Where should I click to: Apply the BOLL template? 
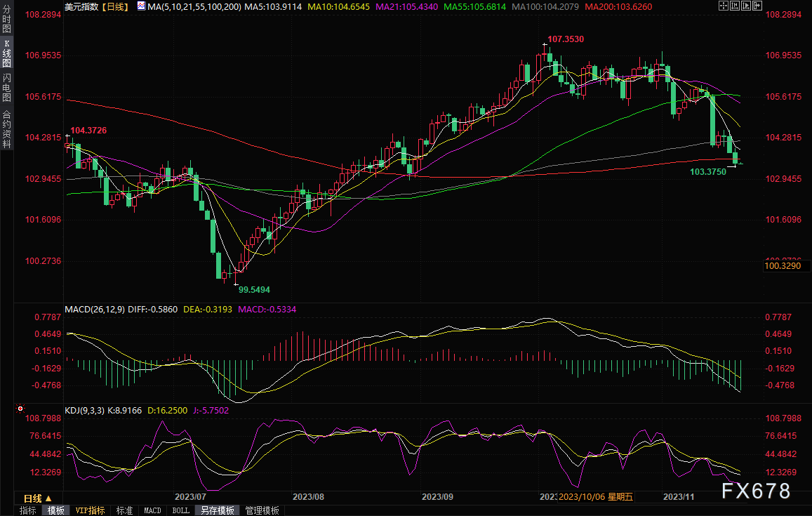tap(181, 510)
